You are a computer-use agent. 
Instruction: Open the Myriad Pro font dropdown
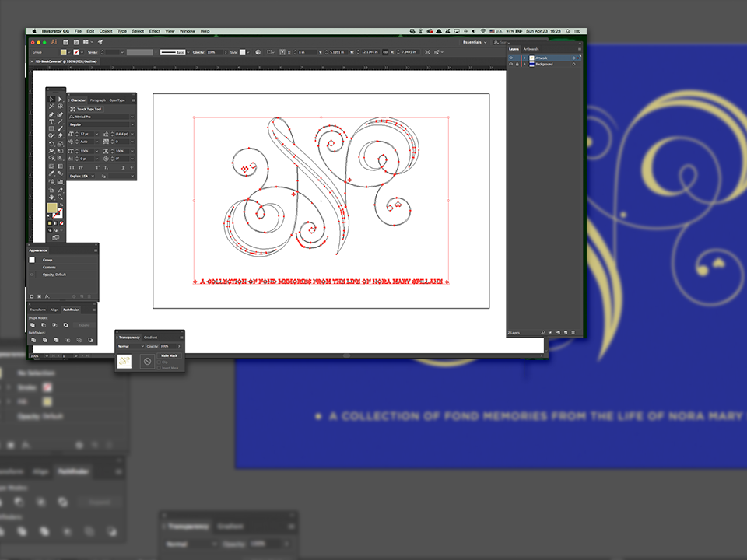click(132, 117)
